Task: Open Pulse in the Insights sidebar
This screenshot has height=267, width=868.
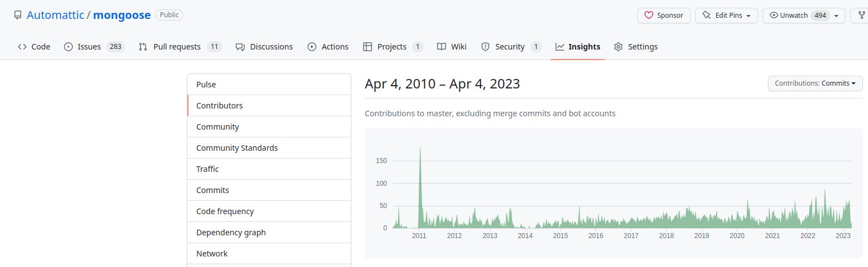Action: pyautogui.click(x=269, y=85)
